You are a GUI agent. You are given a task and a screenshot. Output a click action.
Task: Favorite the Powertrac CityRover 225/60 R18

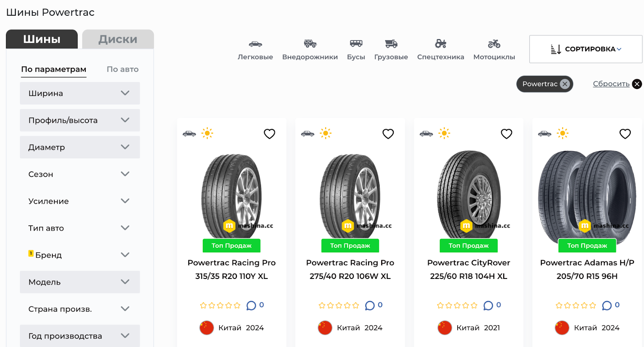click(x=506, y=134)
